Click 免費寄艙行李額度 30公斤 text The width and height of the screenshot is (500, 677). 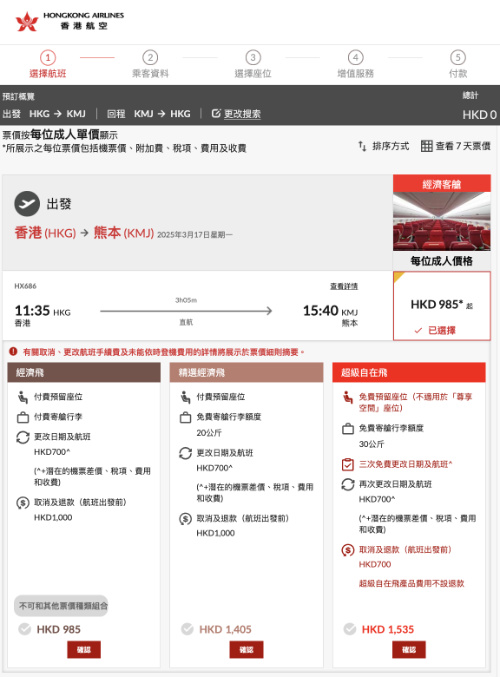(x=391, y=436)
